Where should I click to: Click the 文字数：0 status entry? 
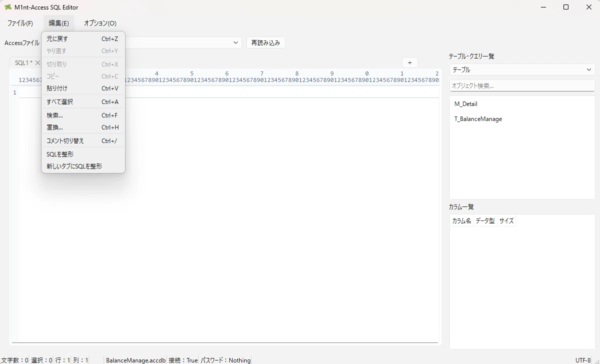point(15,360)
